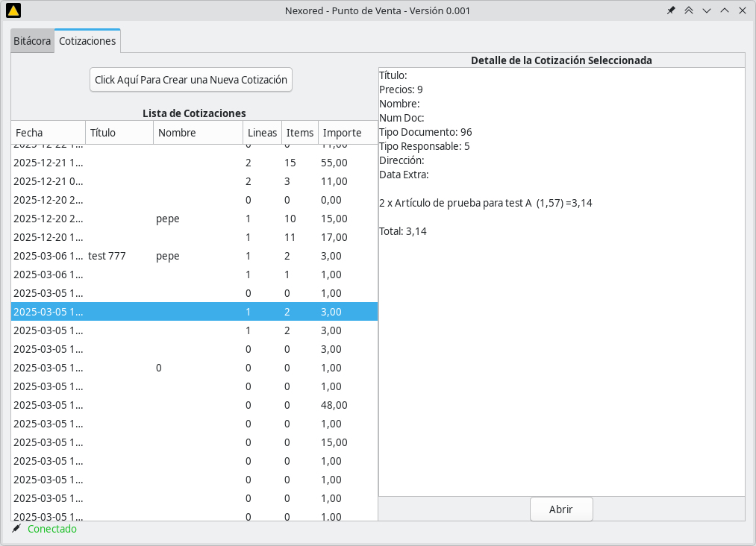The width and height of the screenshot is (756, 546).
Task: Click the Conectado status text
Action: [x=52, y=529]
